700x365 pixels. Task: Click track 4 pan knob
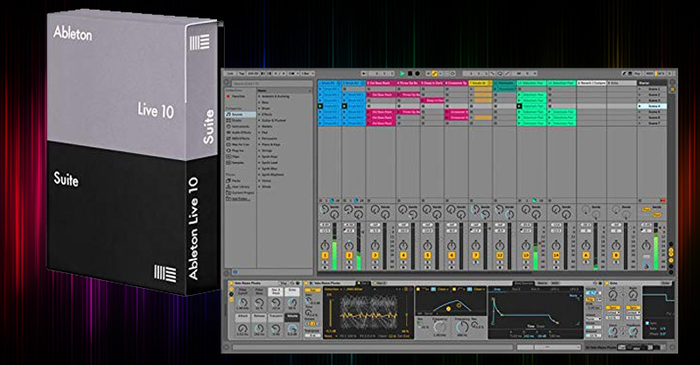click(x=403, y=245)
